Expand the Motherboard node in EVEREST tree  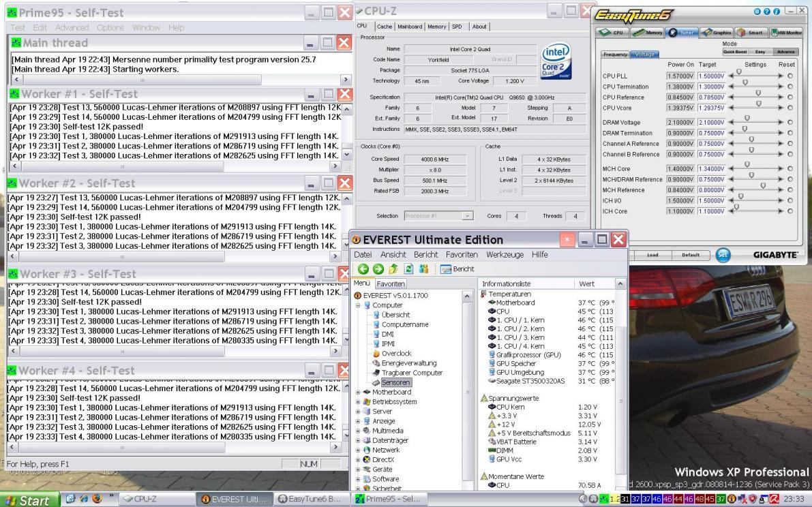[x=358, y=392]
